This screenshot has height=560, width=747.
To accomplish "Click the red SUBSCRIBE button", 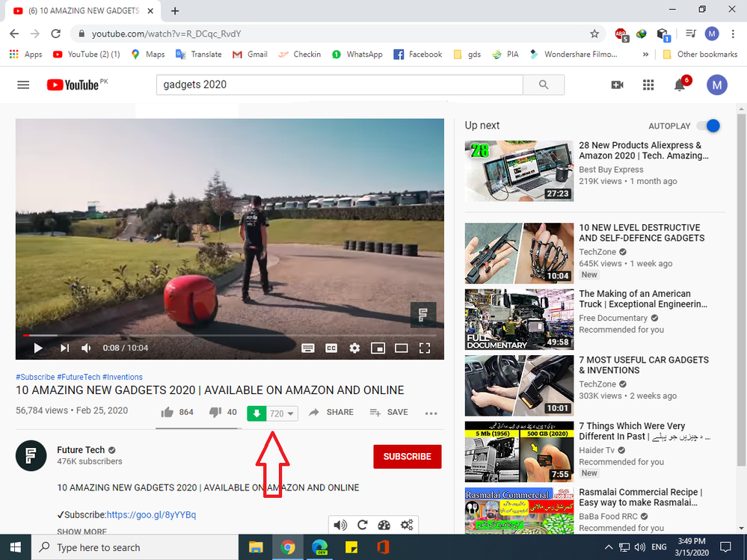I will pos(407,456).
